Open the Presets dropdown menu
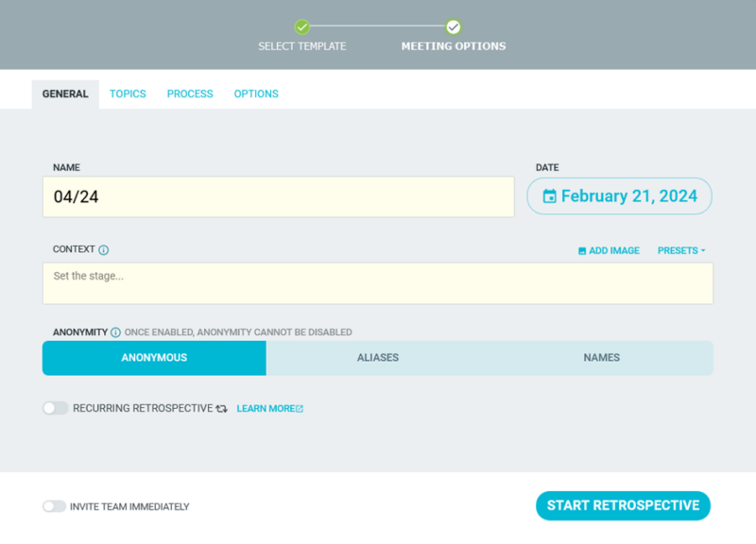This screenshot has width=756, height=544. [x=681, y=250]
